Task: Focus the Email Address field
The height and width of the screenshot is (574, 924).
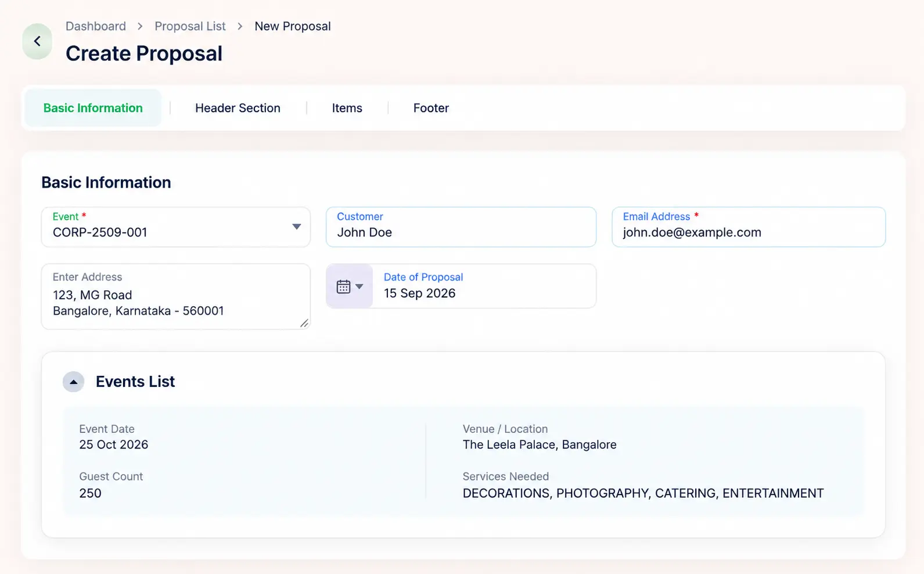Action: pyautogui.click(x=749, y=227)
